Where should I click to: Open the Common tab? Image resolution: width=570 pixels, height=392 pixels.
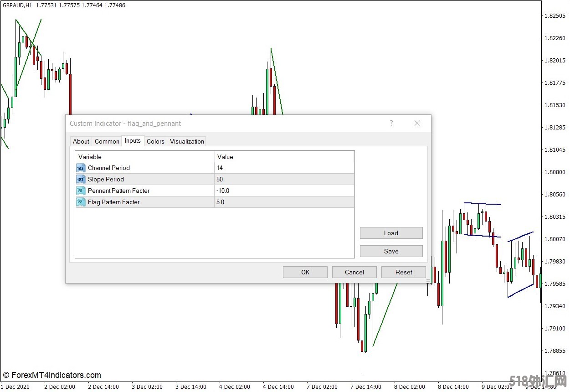pyautogui.click(x=107, y=142)
